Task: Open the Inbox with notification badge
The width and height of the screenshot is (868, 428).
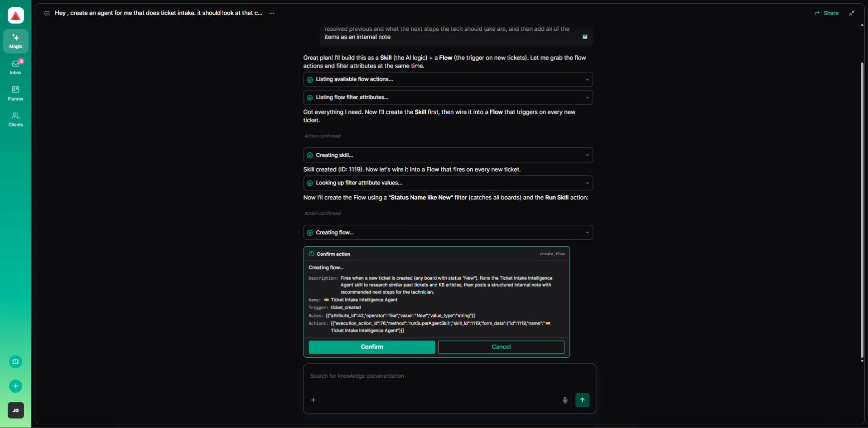Action: (x=15, y=67)
